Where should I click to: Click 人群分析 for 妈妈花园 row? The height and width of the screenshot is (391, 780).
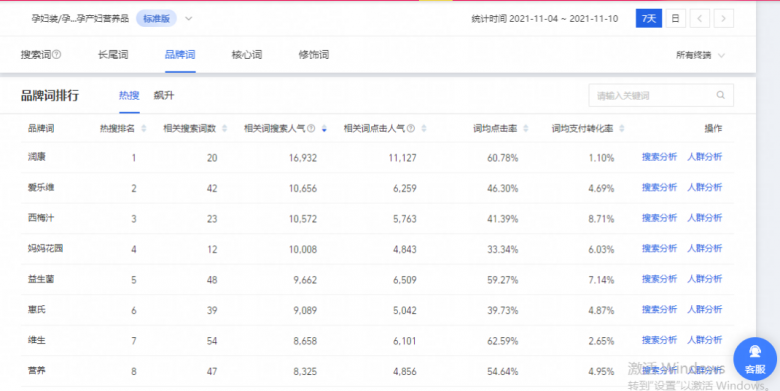pos(704,249)
